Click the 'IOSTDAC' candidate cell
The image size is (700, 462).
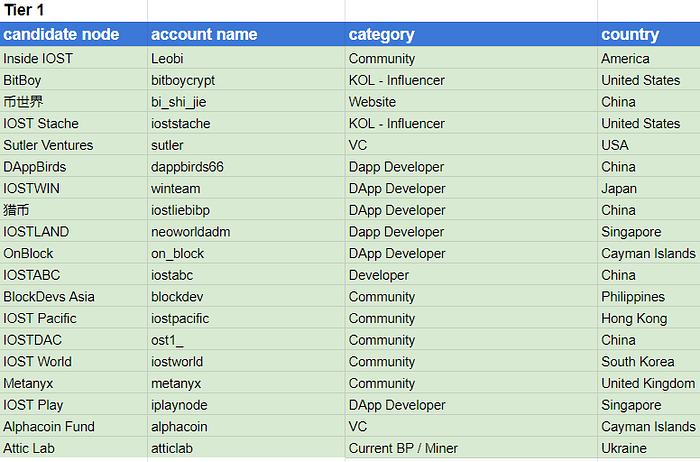tap(74, 340)
